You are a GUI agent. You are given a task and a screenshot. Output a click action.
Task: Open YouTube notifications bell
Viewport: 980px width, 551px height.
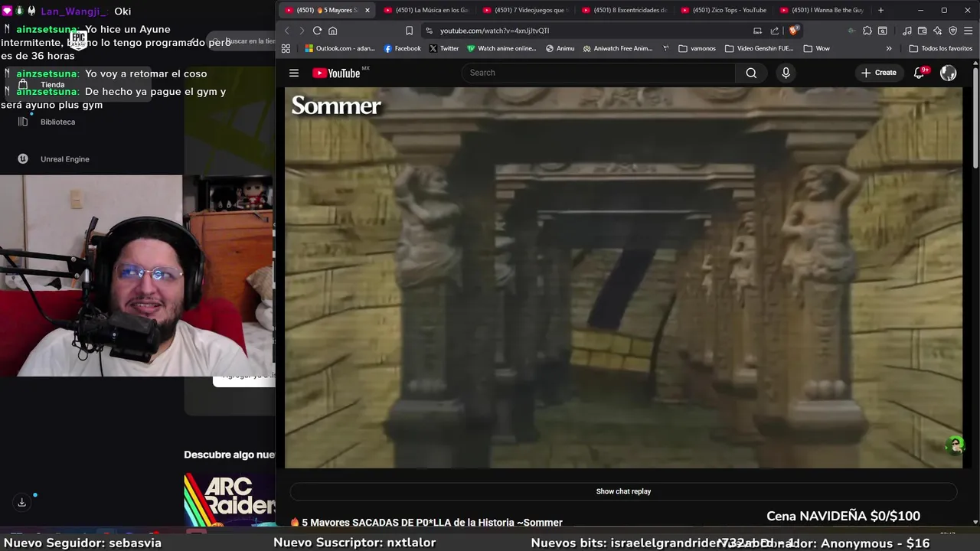tap(920, 73)
